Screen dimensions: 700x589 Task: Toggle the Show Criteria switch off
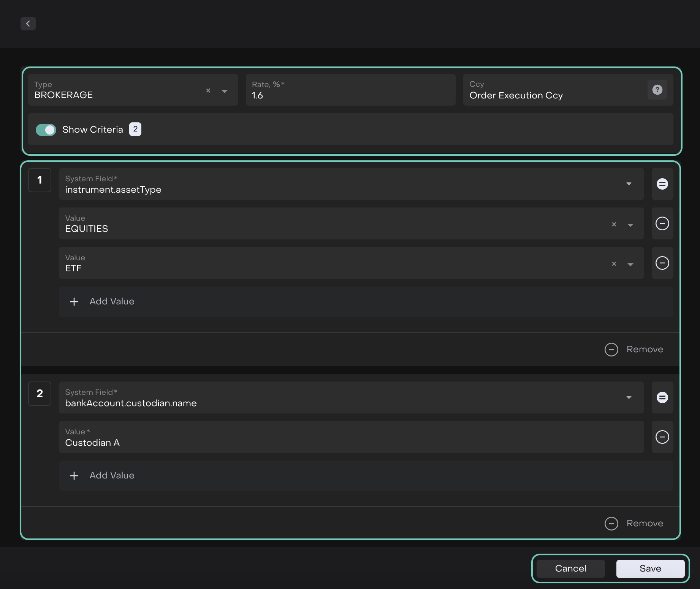click(x=46, y=130)
